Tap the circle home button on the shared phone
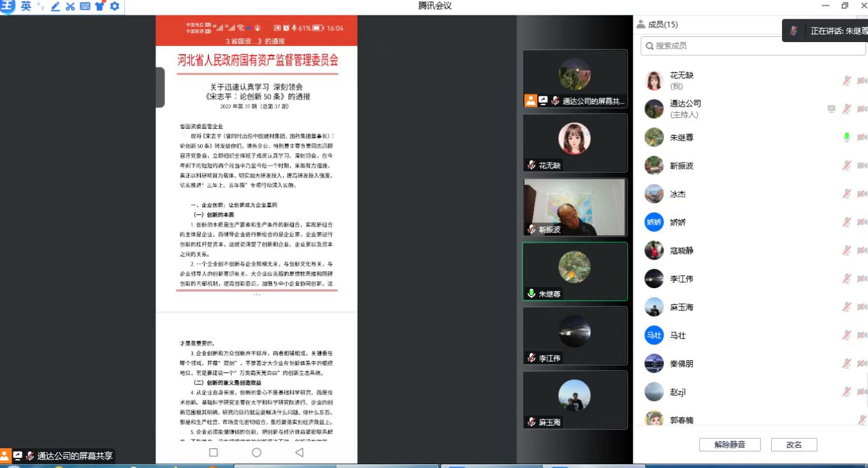This screenshot has width=868, height=468. tap(257, 453)
